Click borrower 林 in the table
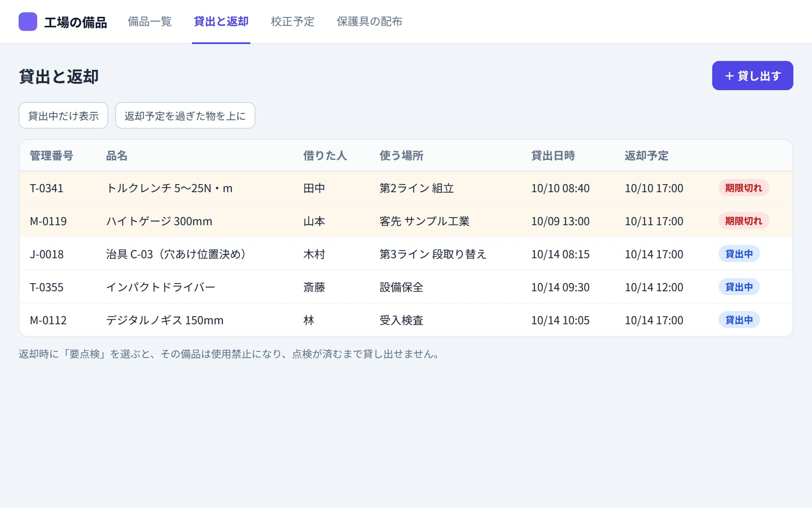 (309, 320)
